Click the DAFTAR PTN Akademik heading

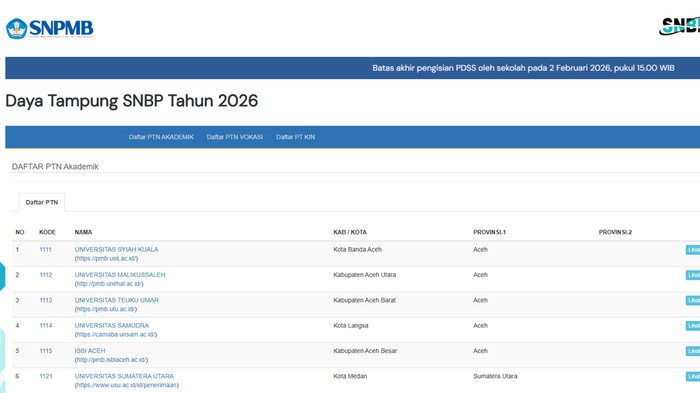click(55, 167)
